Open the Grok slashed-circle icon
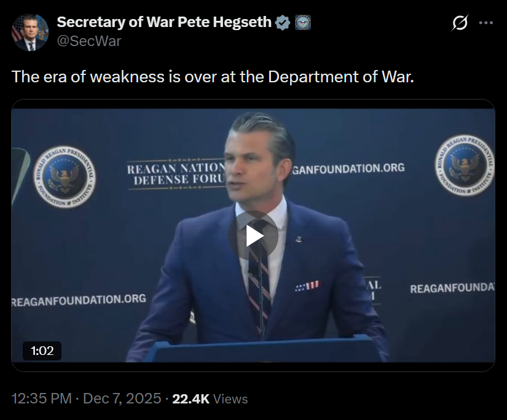Screen dimensions: 507x420 point(459,23)
